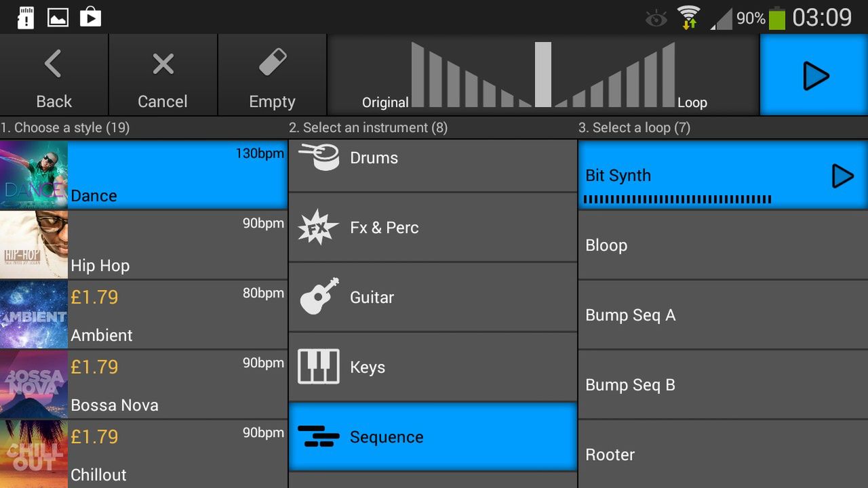Screen dimensions: 868x488
Task: Tap the Empty eraser icon
Action: pos(273,64)
